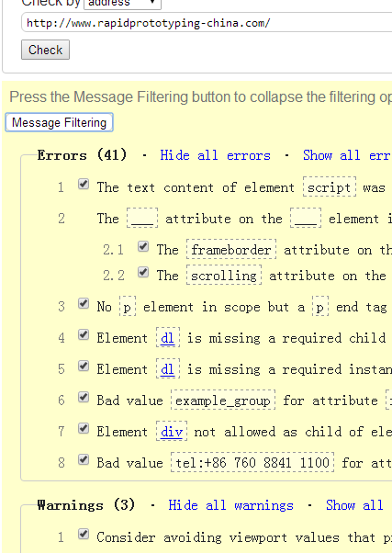392x553 pixels.
Task: Click error 2 grouped attribute message text
Action: (x=244, y=219)
